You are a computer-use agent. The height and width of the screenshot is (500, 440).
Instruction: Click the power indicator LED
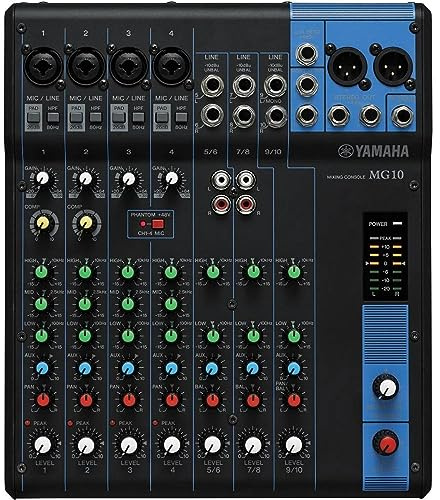397,224
